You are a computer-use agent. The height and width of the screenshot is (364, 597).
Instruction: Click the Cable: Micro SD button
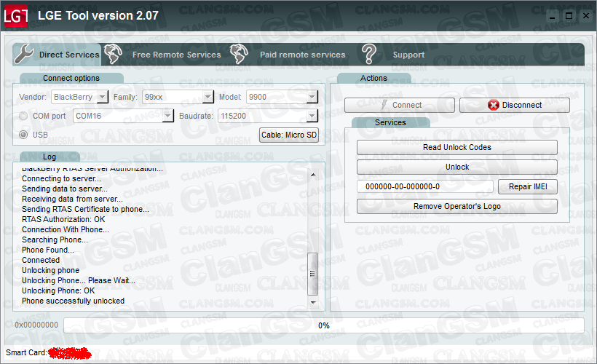pyautogui.click(x=289, y=135)
